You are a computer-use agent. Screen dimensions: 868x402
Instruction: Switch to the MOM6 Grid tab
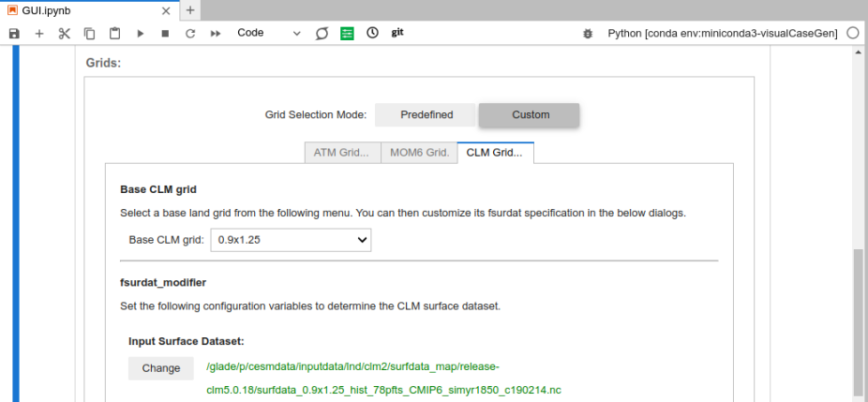(418, 153)
